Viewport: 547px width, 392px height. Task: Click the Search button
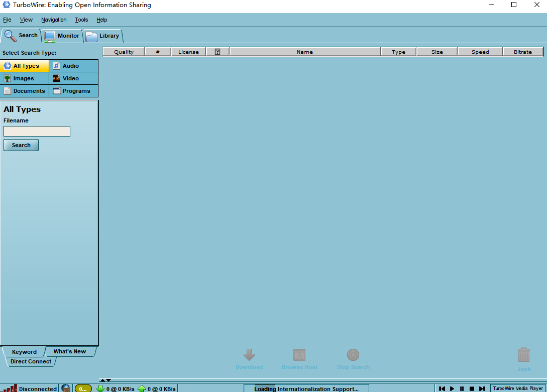point(21,145)
